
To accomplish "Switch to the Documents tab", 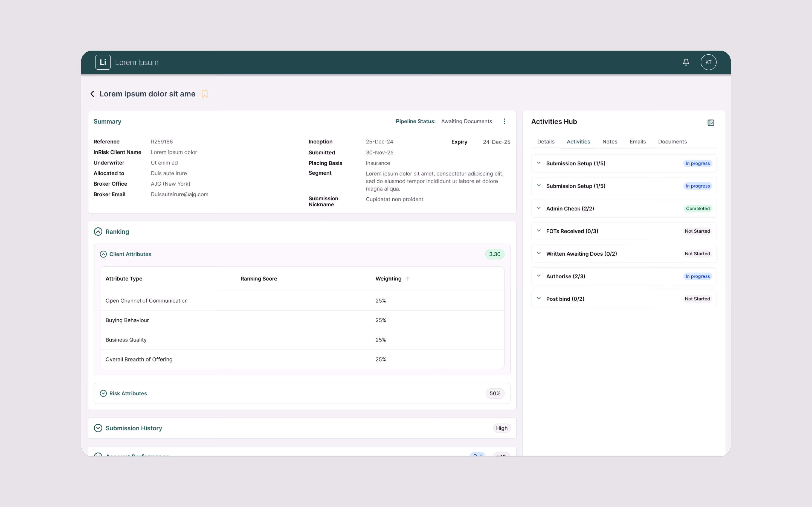I will (x=672, y=142).
